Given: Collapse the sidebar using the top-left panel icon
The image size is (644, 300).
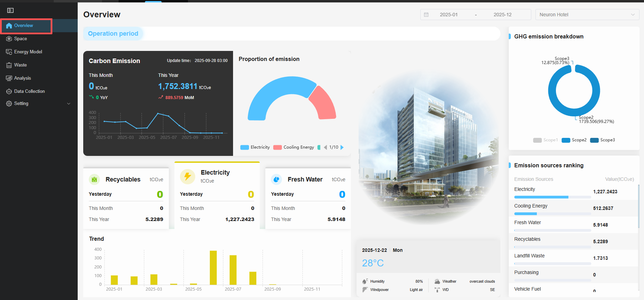Looking at the screenshot, I should tap(10, 10).
